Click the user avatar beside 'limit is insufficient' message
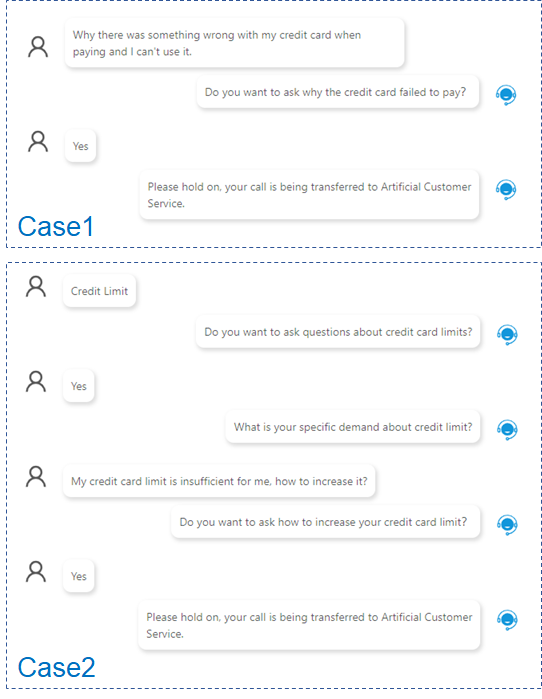The height and width of the screenshot is (699, 542). [36, 477]
